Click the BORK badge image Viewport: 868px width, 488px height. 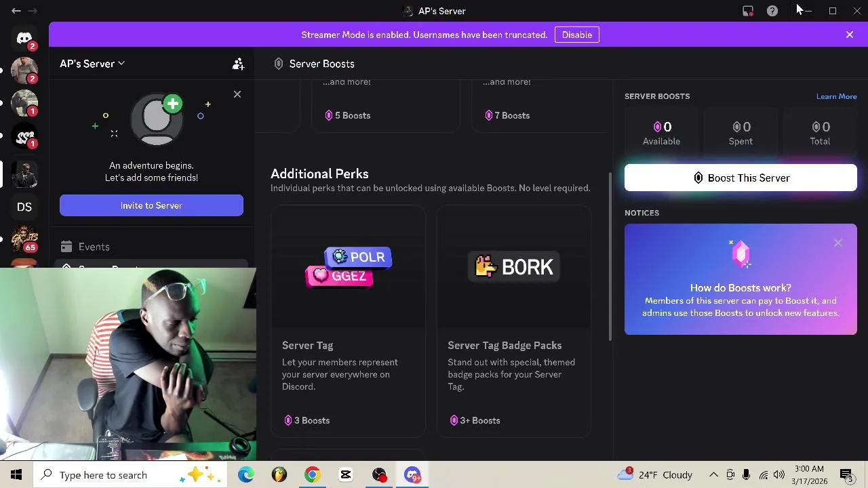[x=514, y=267]
